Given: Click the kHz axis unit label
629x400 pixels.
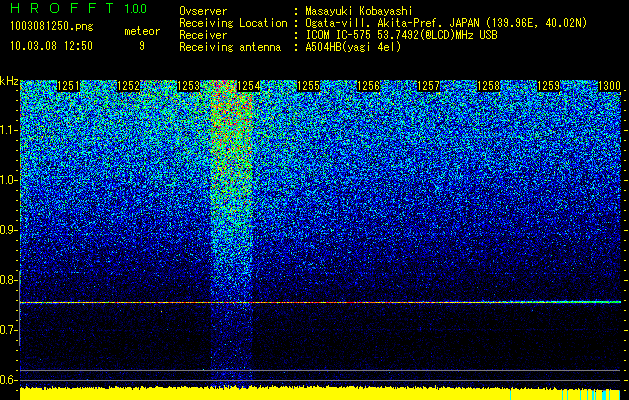Looking at the screenshot, I should click(x=9, y=81).
